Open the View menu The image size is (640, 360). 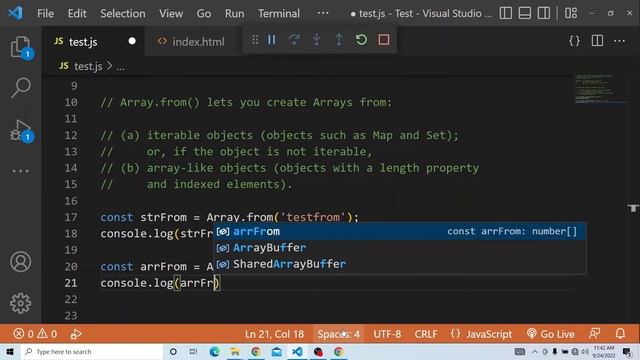pyautogui.click(x=171, y=13)
